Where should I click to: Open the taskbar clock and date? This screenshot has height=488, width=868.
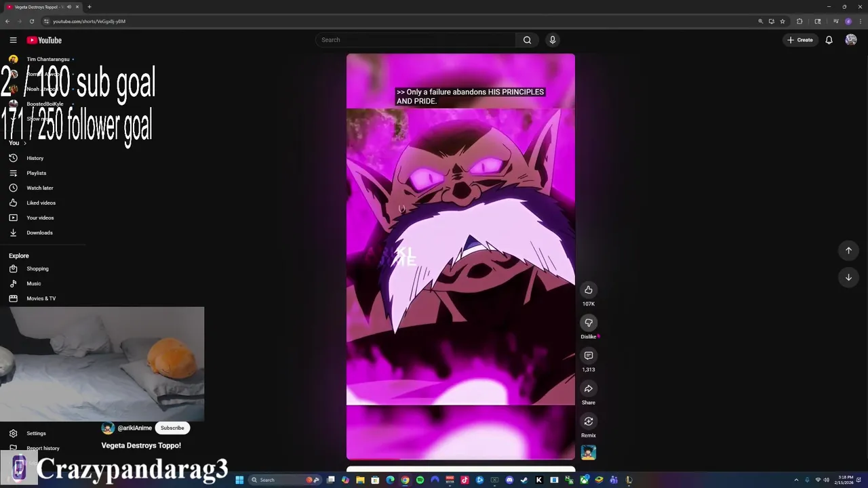[846, 480]
